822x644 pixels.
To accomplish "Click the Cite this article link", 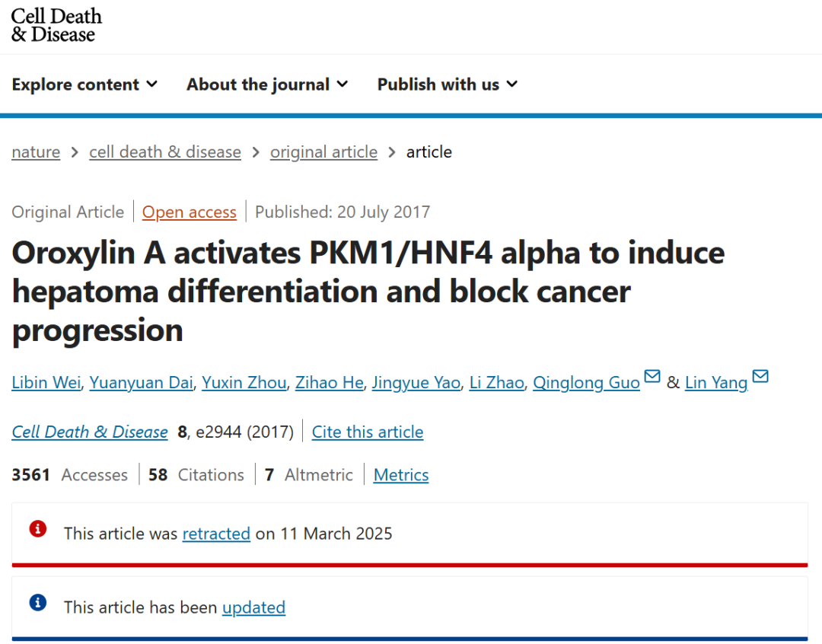I will pyautogui.click(x=368, y=432).
